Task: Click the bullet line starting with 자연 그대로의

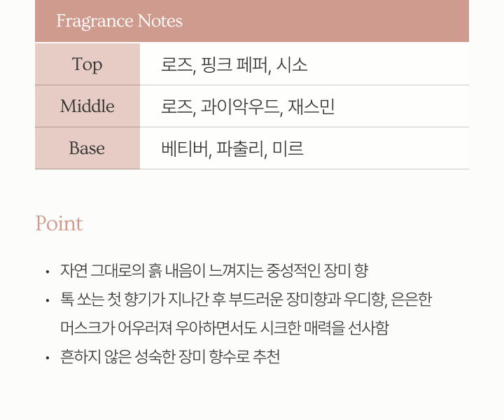Action: (x=214, y=270)
